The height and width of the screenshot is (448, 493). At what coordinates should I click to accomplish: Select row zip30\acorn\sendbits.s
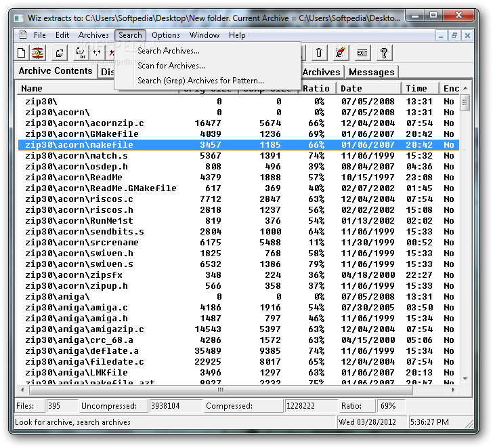[238, 232]
